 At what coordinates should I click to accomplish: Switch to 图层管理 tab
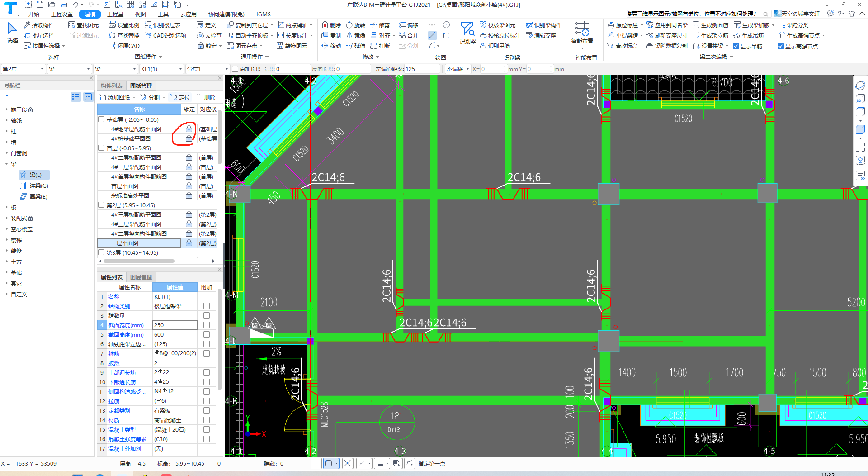coord(141,277)
